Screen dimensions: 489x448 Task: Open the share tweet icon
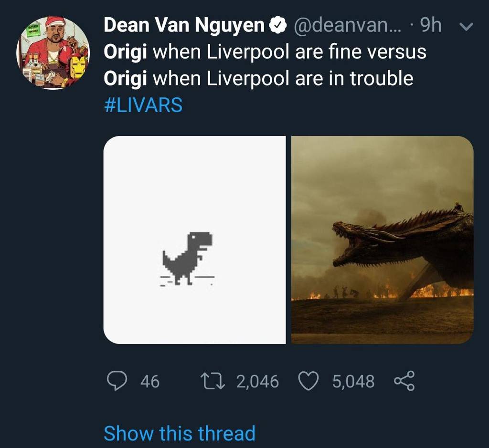403,381
